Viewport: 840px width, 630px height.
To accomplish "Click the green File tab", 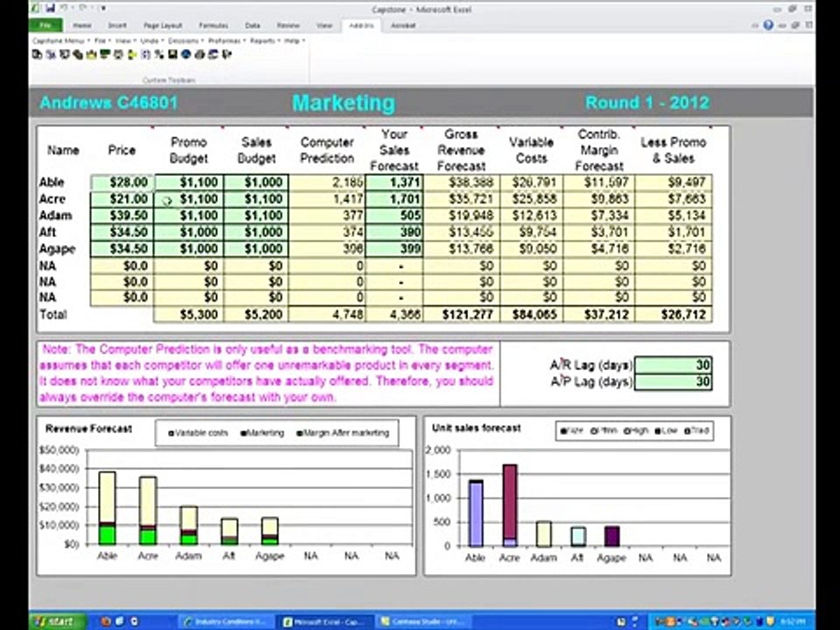I will [x=45, y=25].
